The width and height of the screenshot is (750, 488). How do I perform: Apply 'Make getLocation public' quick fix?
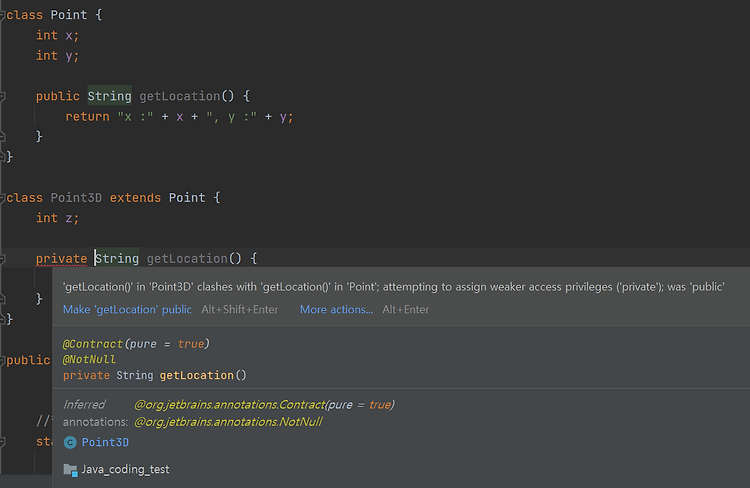[127, 310]
